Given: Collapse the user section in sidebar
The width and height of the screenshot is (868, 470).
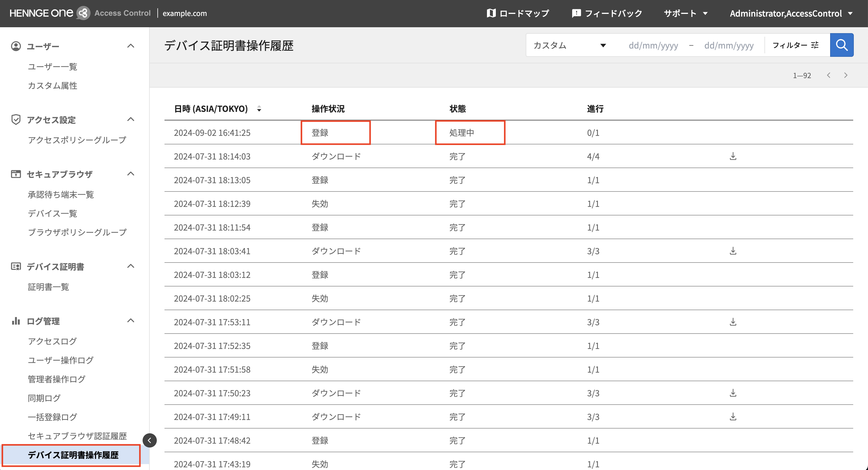Looking at the screenshot, I should 131,46.
